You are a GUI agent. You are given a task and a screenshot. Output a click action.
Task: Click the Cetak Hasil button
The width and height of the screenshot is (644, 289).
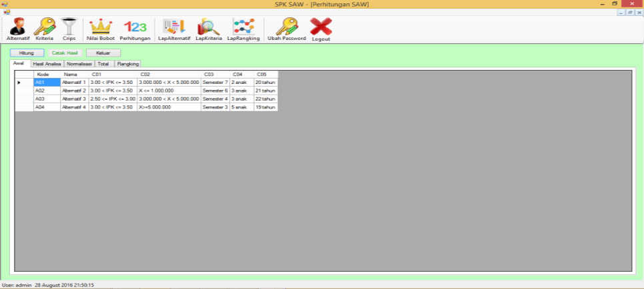pyautogui.click(x=65, y=53)
